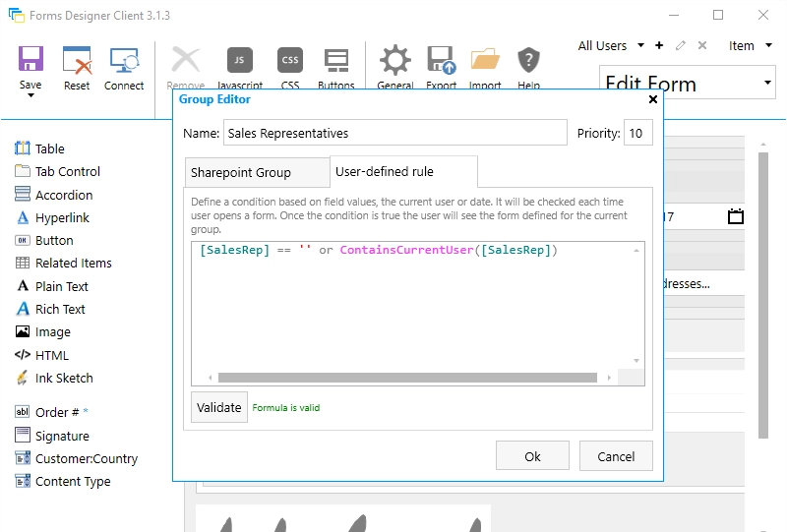Open the CSS editor icon
787x532 pixels.
[x=290, y=61]
